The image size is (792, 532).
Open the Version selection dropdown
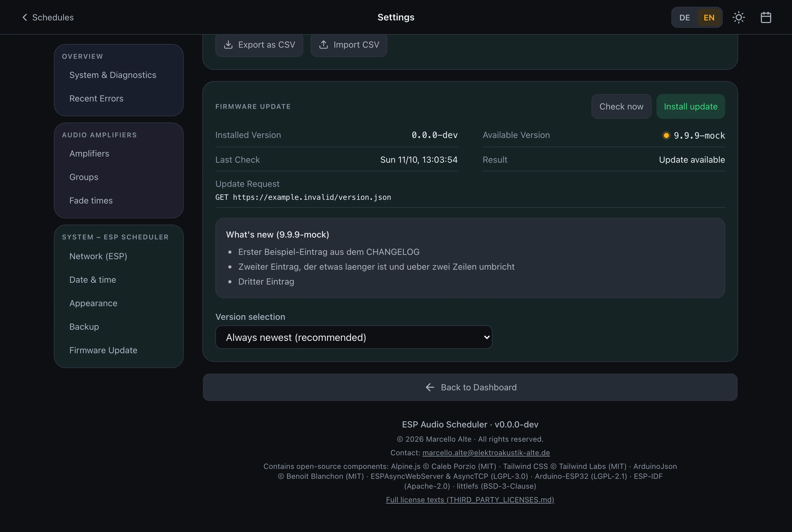(x=354, y=337)
